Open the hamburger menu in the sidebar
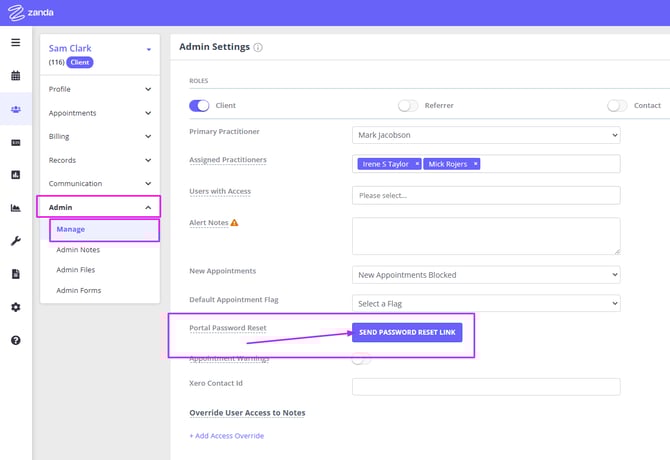 pos(15,43)
